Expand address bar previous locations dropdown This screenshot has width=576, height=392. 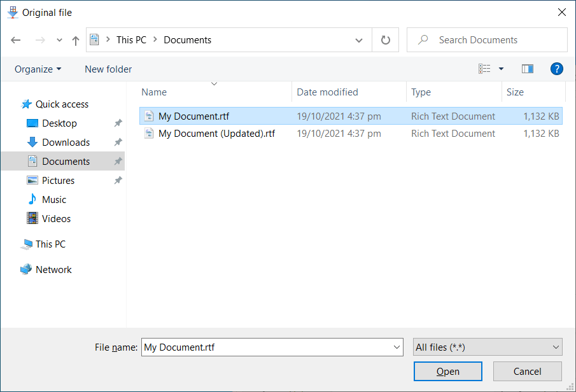pyautogui.click(x=359, y=41)
